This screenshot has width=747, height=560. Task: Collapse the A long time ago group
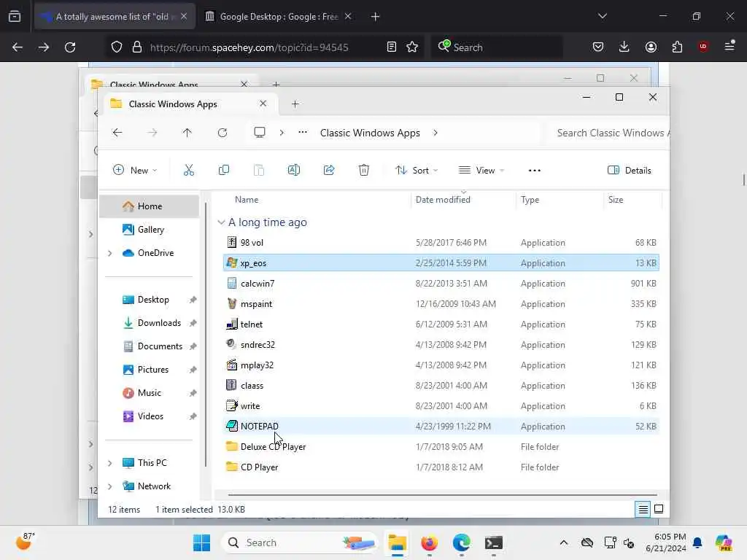click(221, 222)
